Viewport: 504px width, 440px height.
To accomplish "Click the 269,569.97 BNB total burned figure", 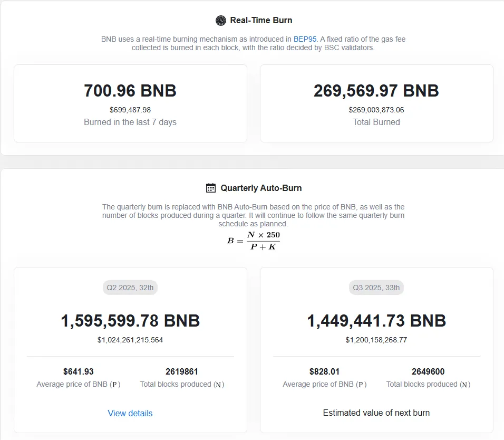I will [x=376, y=91].
